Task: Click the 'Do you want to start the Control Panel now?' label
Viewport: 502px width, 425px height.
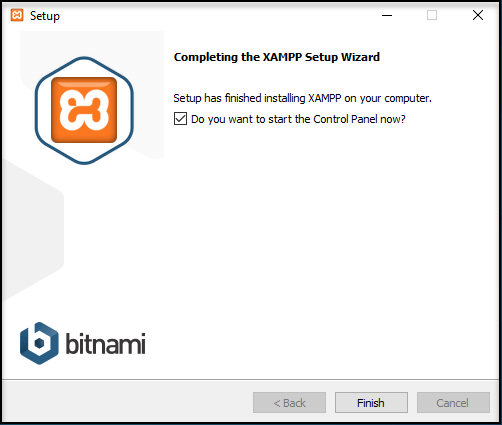Action: click(298, 119)
